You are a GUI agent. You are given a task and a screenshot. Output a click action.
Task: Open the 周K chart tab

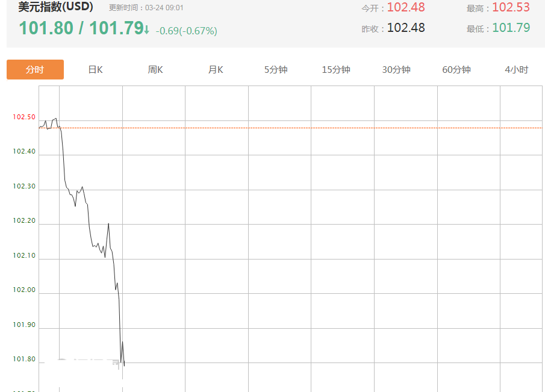click(155, 70)
